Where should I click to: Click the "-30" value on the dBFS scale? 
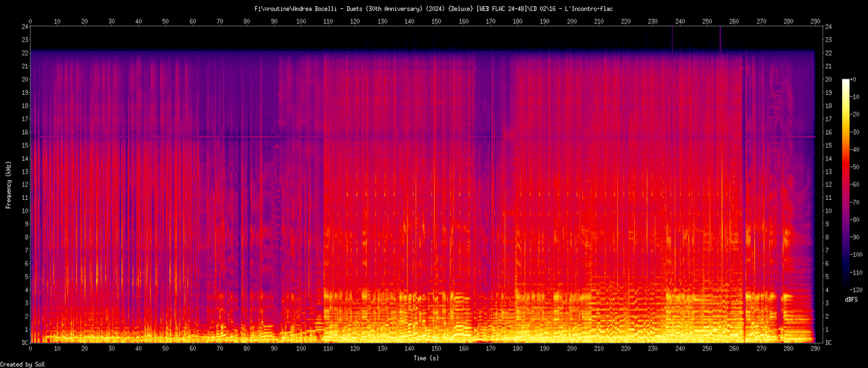point(856,132)
